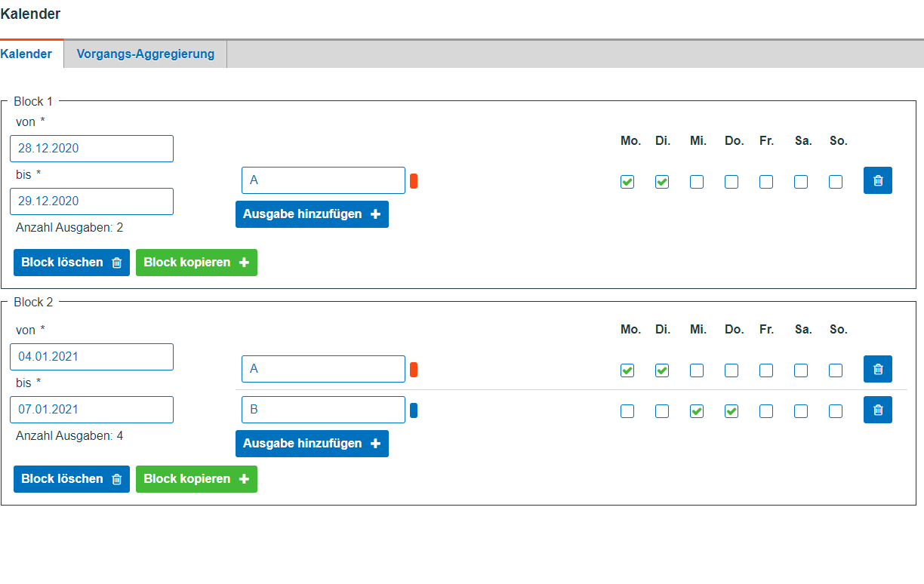Delete Block 1 with Block löschen
The width and height of the screenshot is (924, 584).
tap(72, 263)
